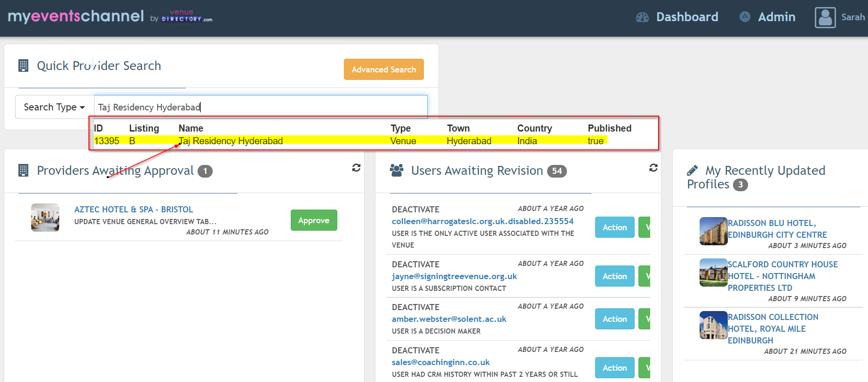The height and width of the screenshot is (382, 868).
Task: Click the Providers Awaiting Approval heading
Action: coord(115,171)
